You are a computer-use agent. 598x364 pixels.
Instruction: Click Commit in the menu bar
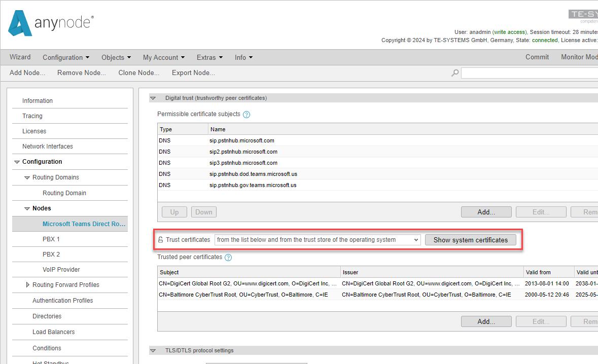point(537,57)
